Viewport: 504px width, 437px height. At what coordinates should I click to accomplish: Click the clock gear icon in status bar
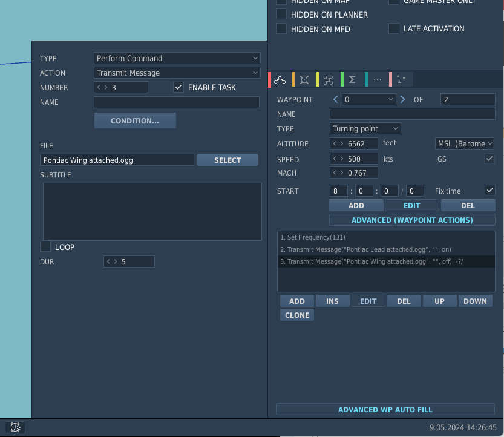[15, 427]
